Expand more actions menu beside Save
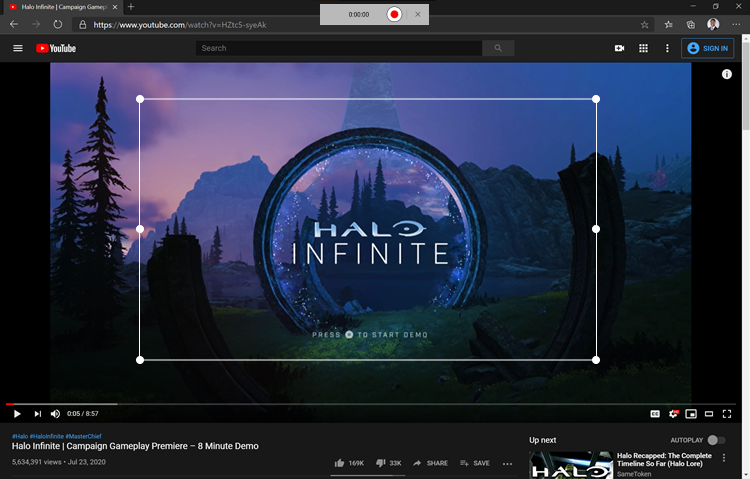Viewport: 750px width, 479px height. coord(507,463)
